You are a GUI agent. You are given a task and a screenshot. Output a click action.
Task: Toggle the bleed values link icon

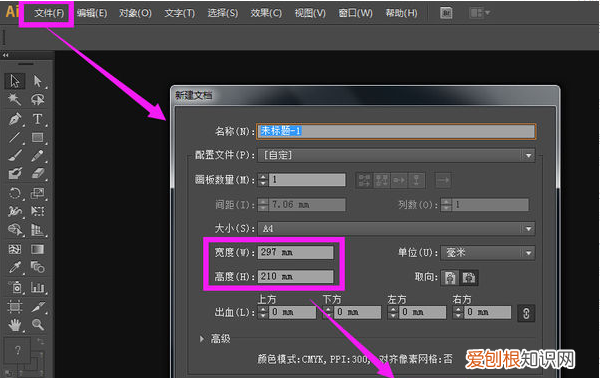[x=526, y=313]
